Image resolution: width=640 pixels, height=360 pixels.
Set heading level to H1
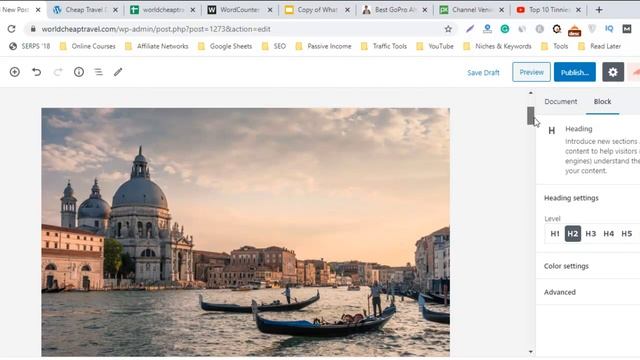[x=555, y=234]
